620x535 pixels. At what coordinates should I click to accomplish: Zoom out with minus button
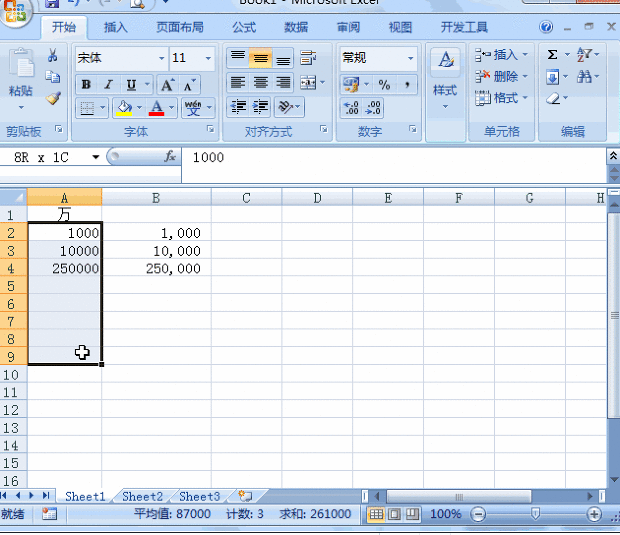[478, 514]
